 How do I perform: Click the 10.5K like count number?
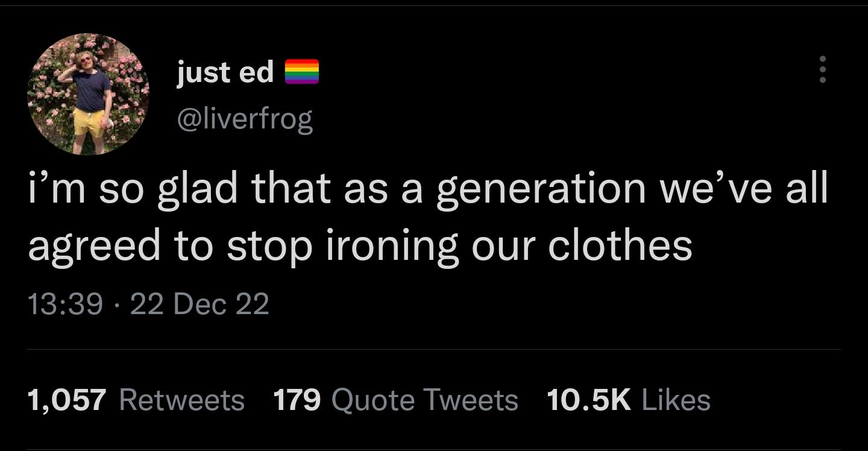[x=588, y=400]
